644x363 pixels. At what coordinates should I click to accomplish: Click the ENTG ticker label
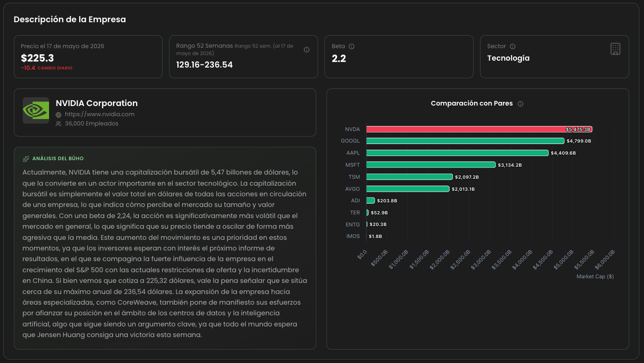click(x=353, y=225)
